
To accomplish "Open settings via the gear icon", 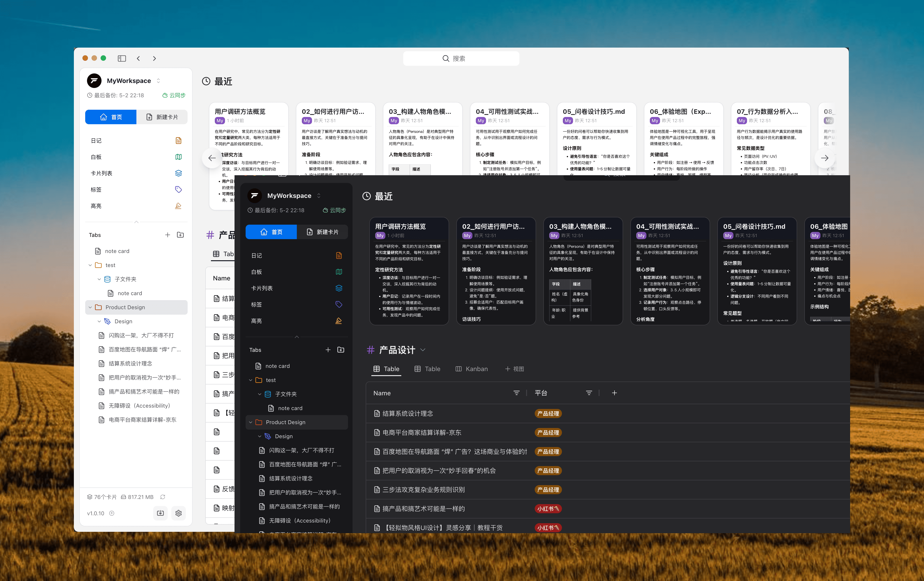I will [178, 513].
